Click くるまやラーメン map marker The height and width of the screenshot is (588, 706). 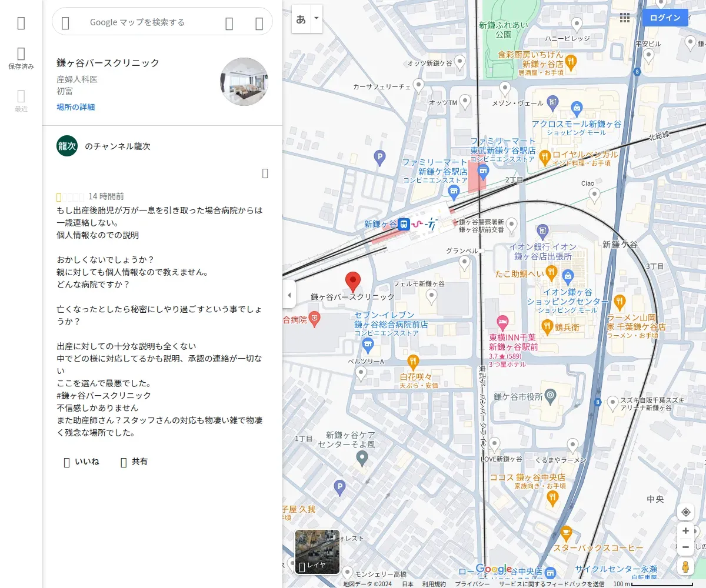(x=572, y=446)
